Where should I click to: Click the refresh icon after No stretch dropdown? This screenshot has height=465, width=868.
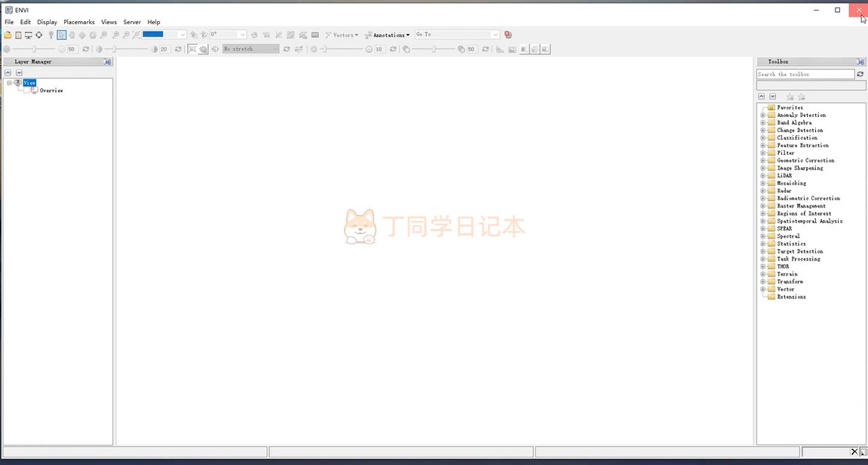pos(287,49)
